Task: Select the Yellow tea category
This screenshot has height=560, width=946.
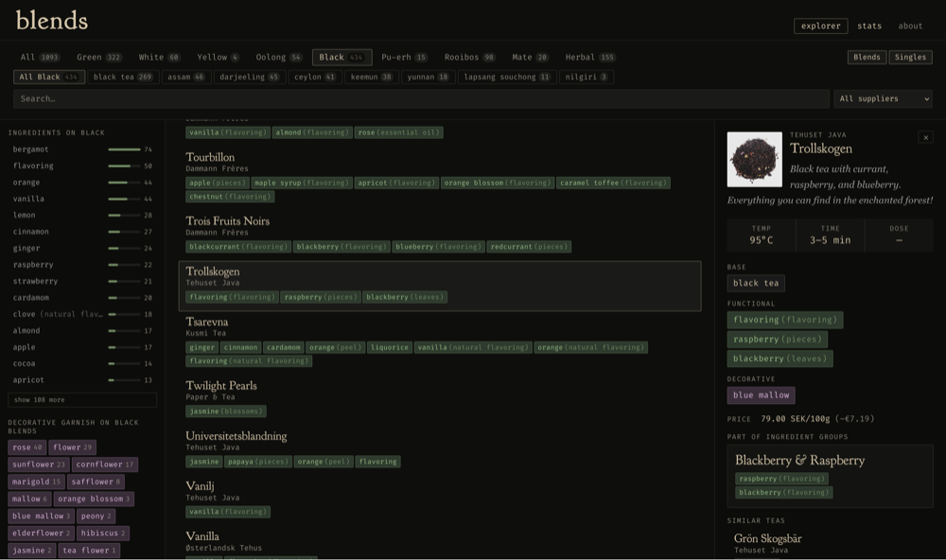Action: tap(219, 58)
